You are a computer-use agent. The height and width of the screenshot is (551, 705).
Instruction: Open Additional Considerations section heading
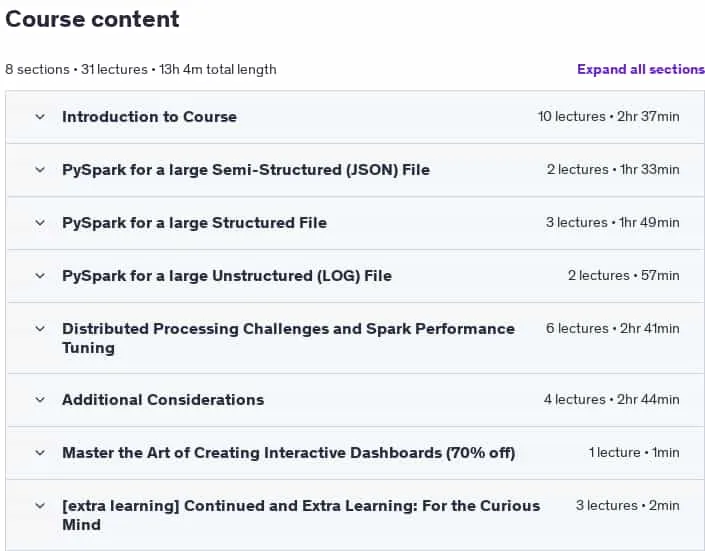(163, 400)
